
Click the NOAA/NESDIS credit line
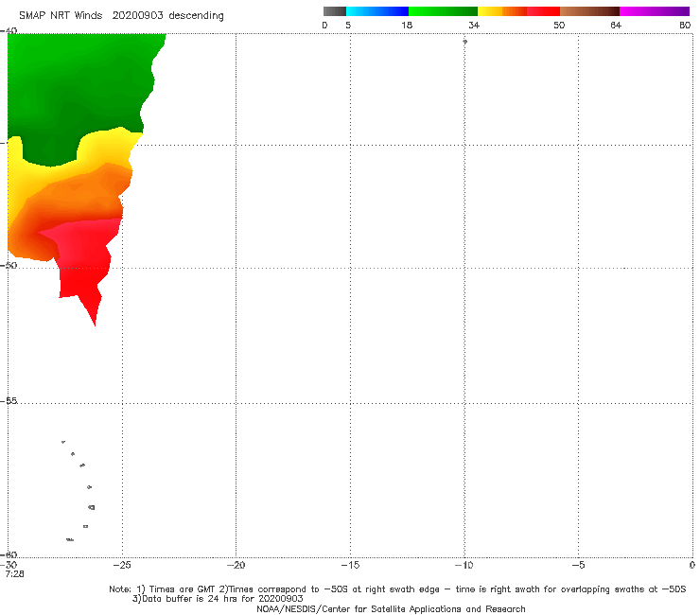click(391, 608)
